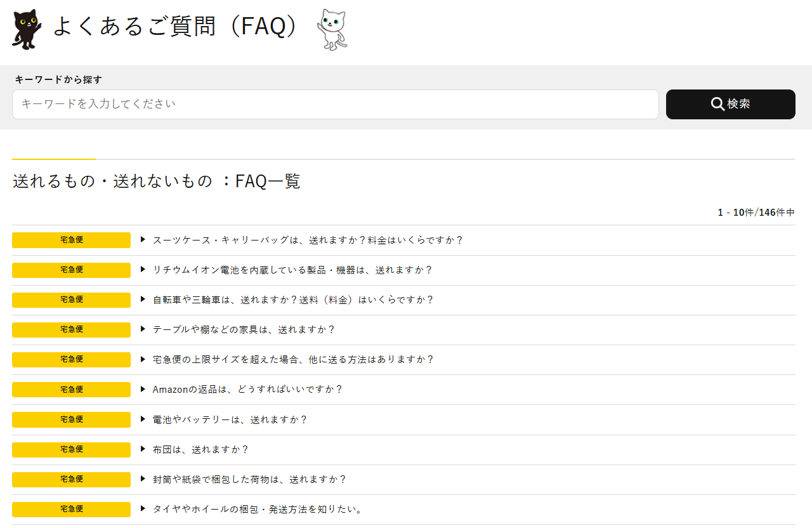The image size is (812, 528).
Task: Expand the suitcase and carry bag question
Action: coord(308,240)
